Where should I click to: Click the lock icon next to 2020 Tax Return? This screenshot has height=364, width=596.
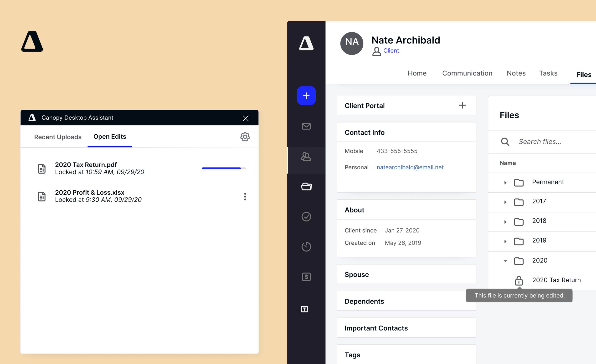click(x=519, y=281)
